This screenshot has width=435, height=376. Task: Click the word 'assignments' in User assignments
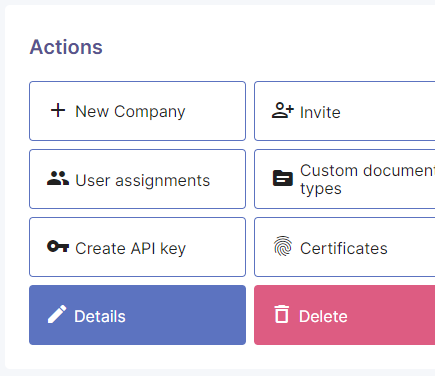(162, 181)
